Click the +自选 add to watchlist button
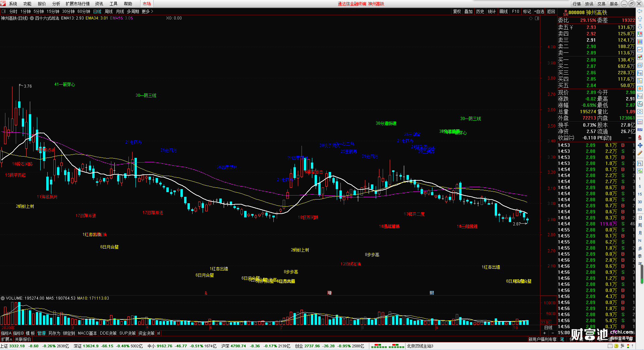Screen dimensions: 644x350 coord(539,11)
